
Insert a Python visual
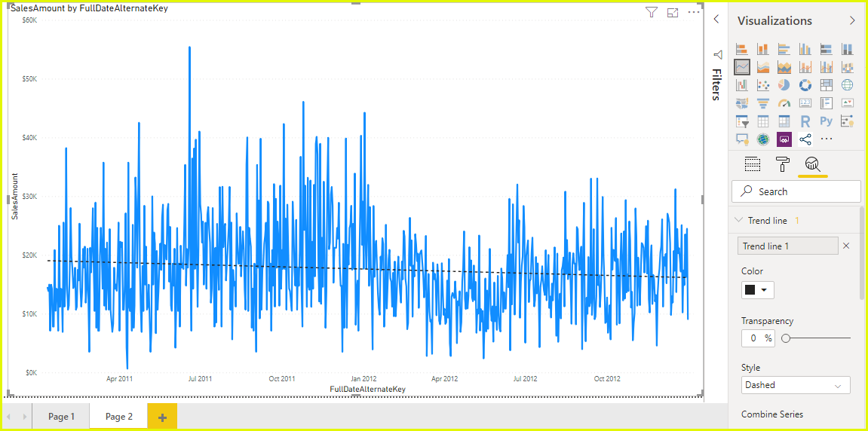[827, 121]
